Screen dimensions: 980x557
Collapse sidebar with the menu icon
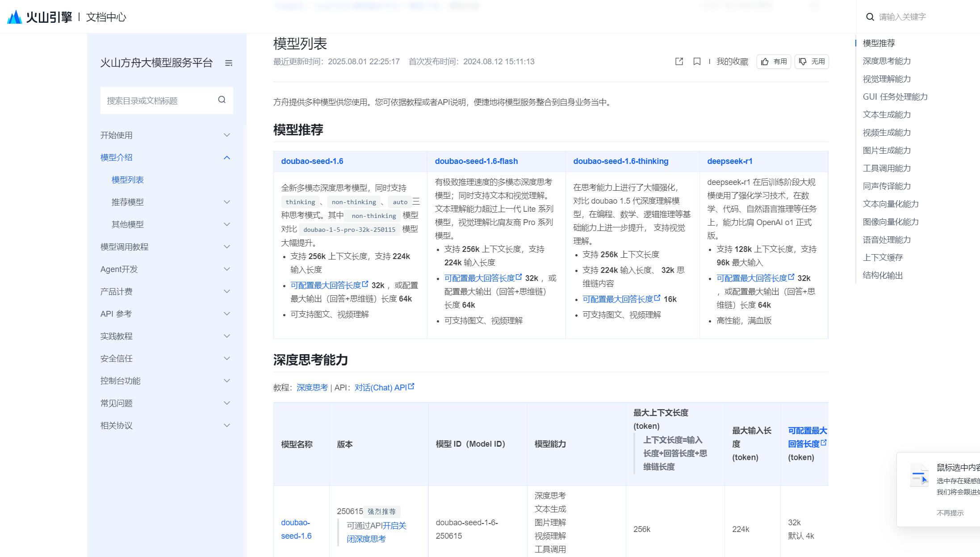[229, 63]
